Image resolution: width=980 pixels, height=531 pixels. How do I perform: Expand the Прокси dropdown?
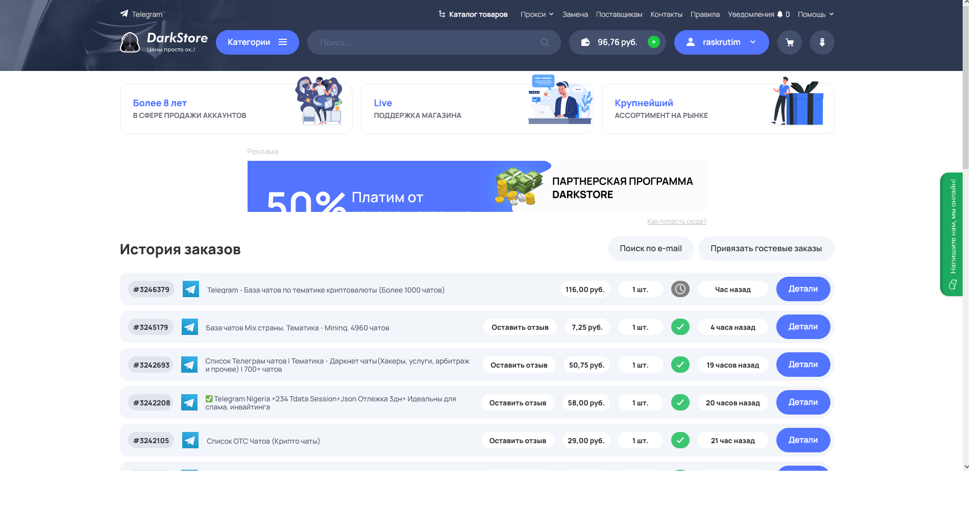(x=536, y=14)
